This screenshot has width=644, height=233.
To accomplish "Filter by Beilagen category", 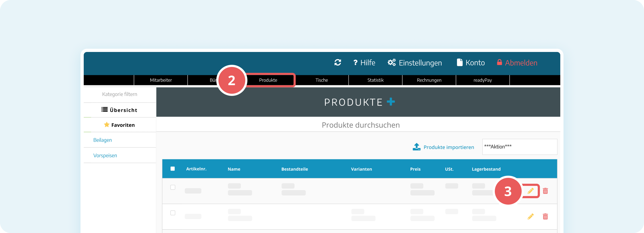I will [x=103, y=140].
